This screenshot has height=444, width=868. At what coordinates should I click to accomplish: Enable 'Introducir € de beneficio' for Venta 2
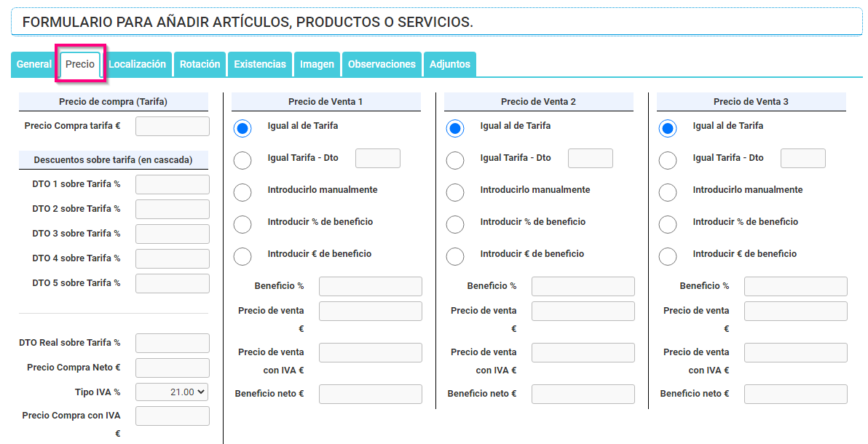[x=455, y=257]
